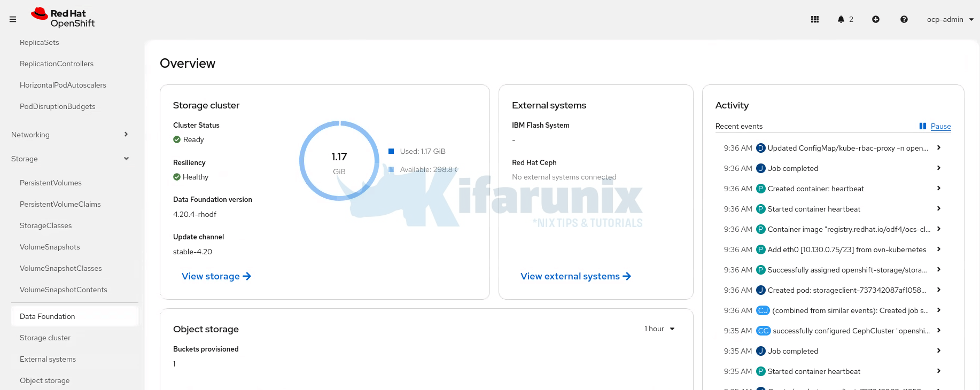
Task: Expand the Networking nav section
Action: coord(69,135)
